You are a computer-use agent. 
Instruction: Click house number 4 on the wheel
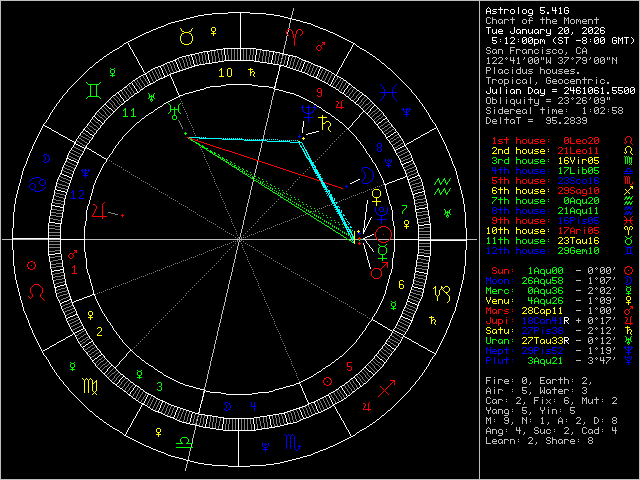253,406
